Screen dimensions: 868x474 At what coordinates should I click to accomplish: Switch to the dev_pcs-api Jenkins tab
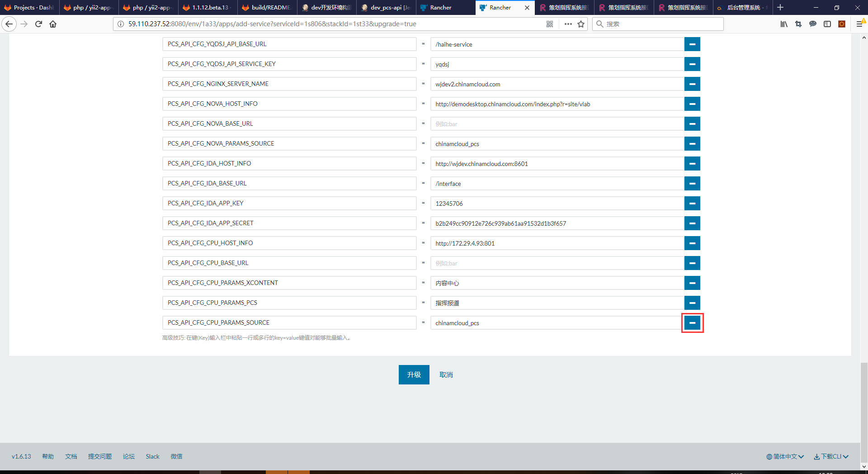(x=387, y=8)
